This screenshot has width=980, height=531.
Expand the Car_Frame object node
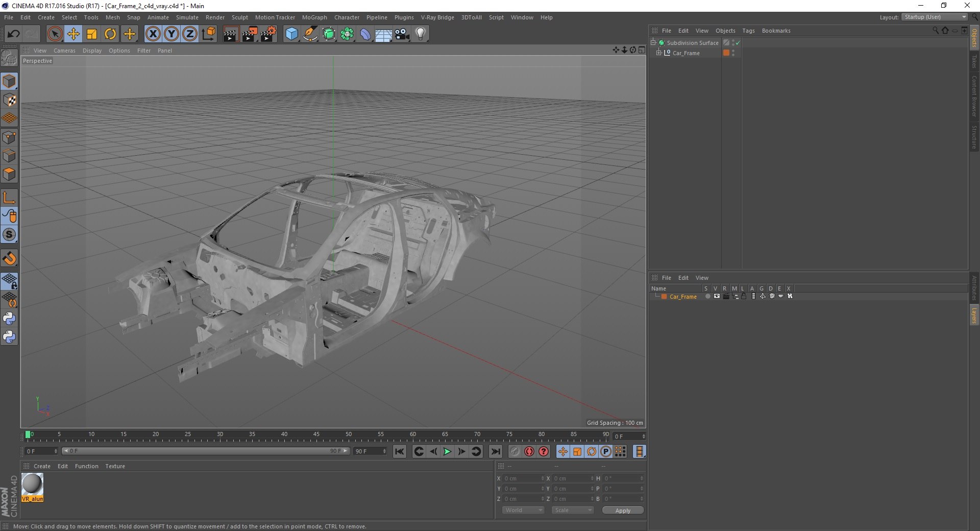click(x=659, y=53)
